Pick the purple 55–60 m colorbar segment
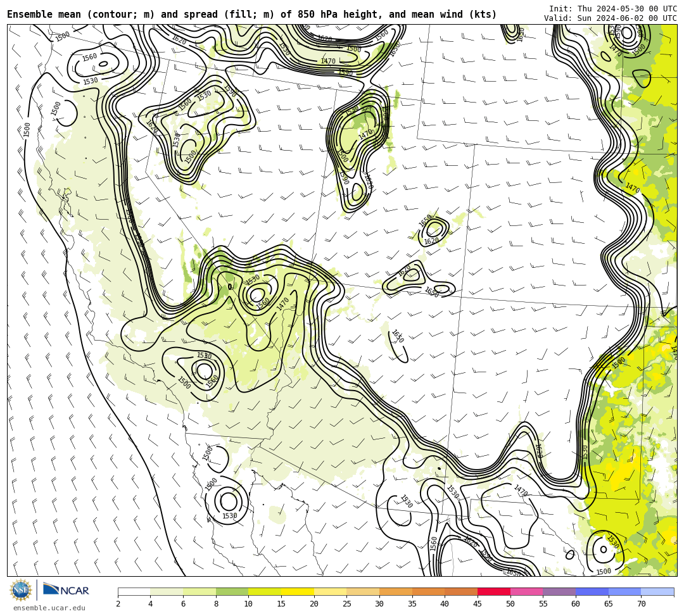684x616 pixels. 559,591
